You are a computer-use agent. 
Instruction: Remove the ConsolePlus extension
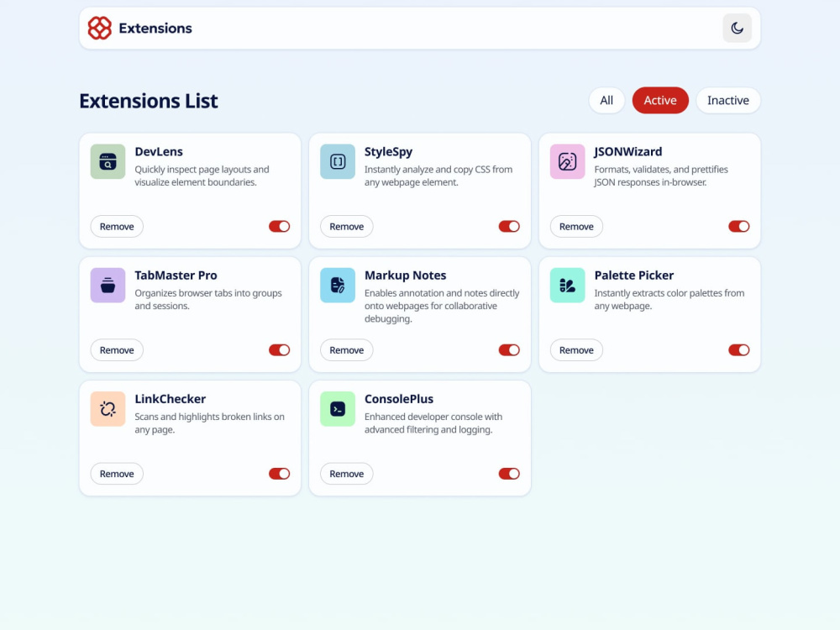pos(347,474)
